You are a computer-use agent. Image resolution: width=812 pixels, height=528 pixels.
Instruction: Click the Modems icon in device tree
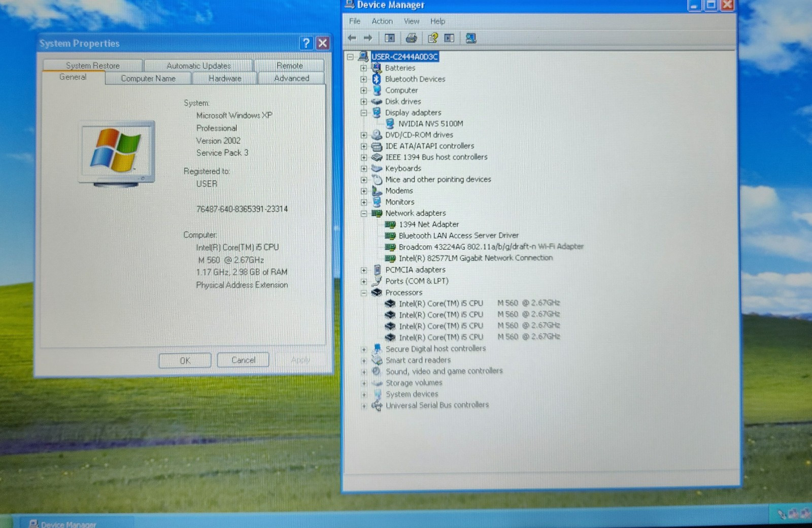[x=377, y=191]
